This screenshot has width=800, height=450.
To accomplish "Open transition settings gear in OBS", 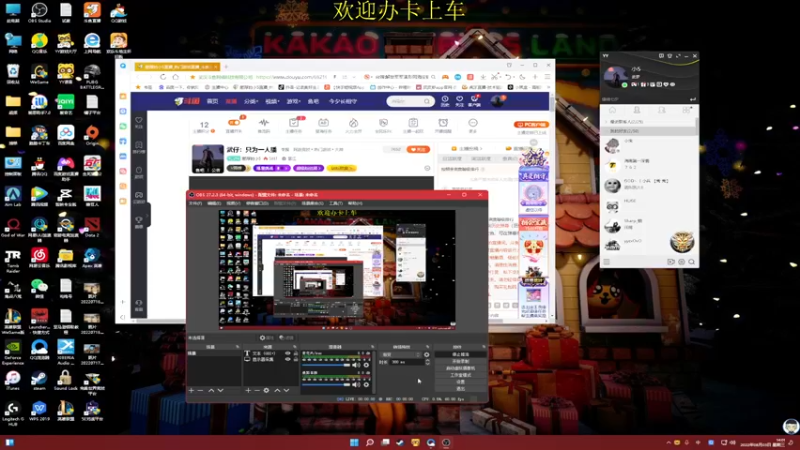I will [426, 355].
